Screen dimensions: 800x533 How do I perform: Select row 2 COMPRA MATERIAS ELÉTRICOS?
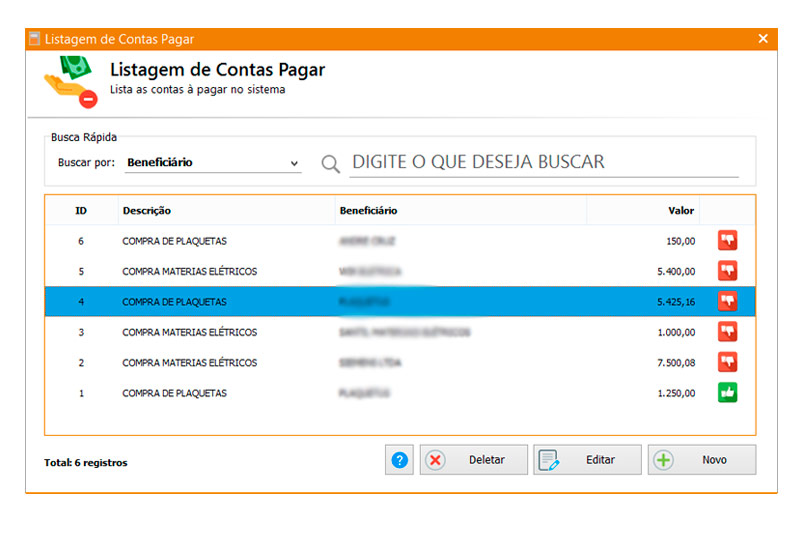click(400, 363)
